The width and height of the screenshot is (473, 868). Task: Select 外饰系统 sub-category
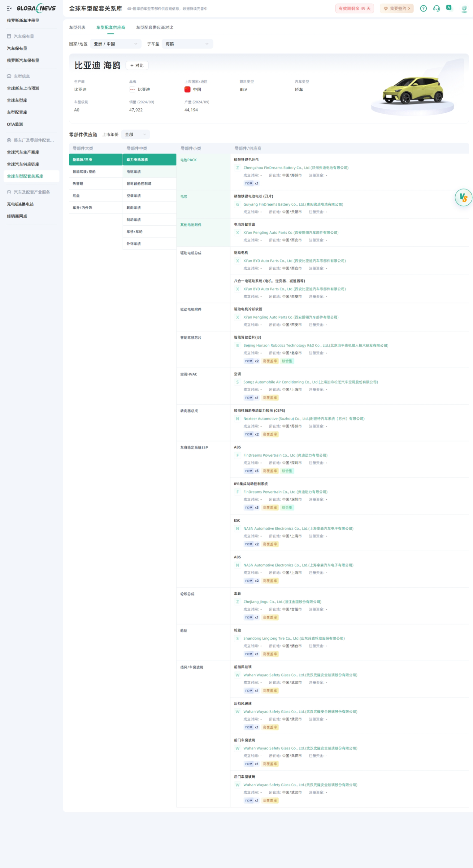(x=149, y=244)
